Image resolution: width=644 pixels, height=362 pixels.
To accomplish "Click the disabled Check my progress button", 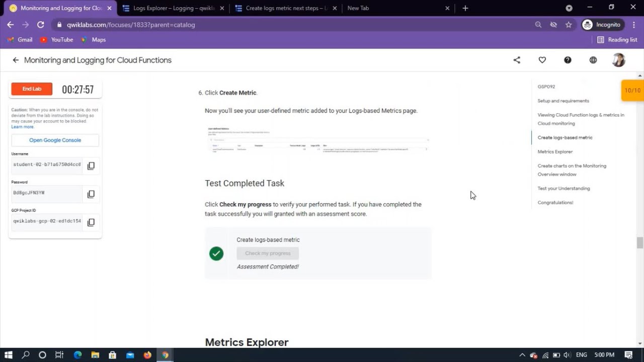I will tap(268, 253).
